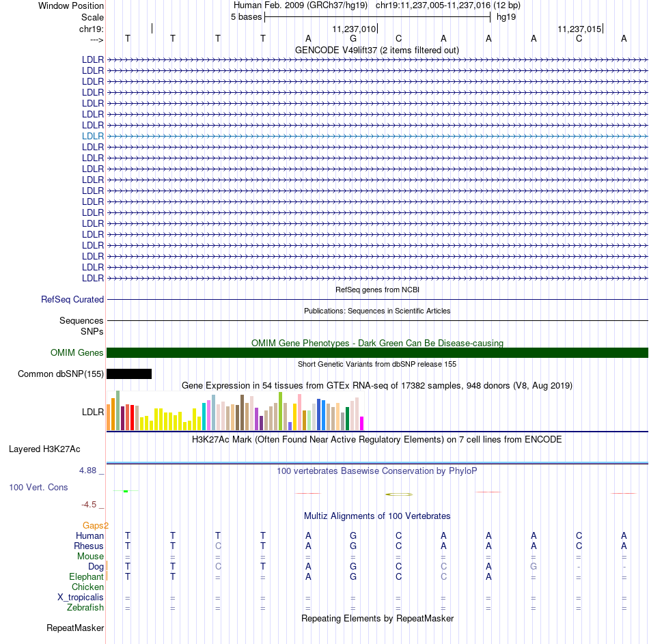Screen dimensions: 649x644
Task: Select the light-blue highlighted LDLR transcript label
Action: coord(93,136)
